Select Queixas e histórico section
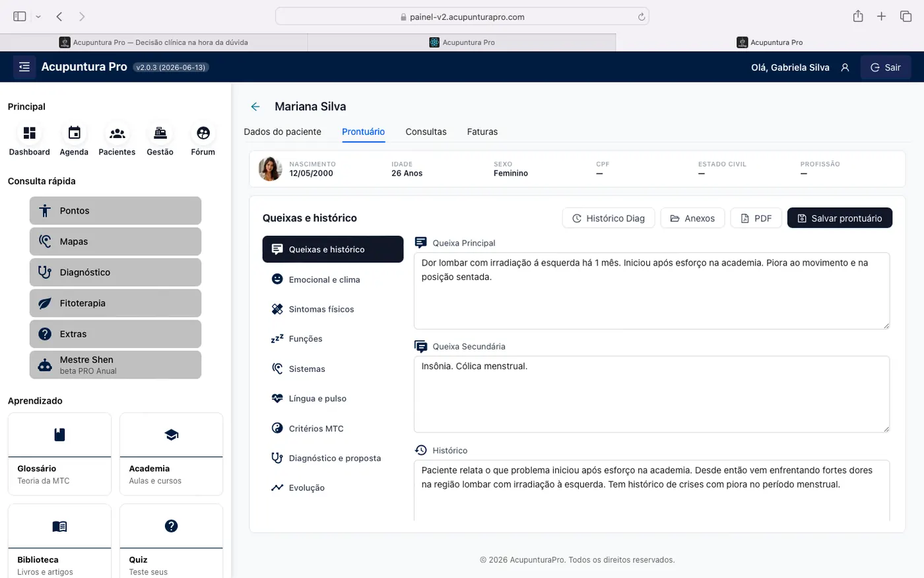Screen dimensions: 924x578 [x=333, y=249]
